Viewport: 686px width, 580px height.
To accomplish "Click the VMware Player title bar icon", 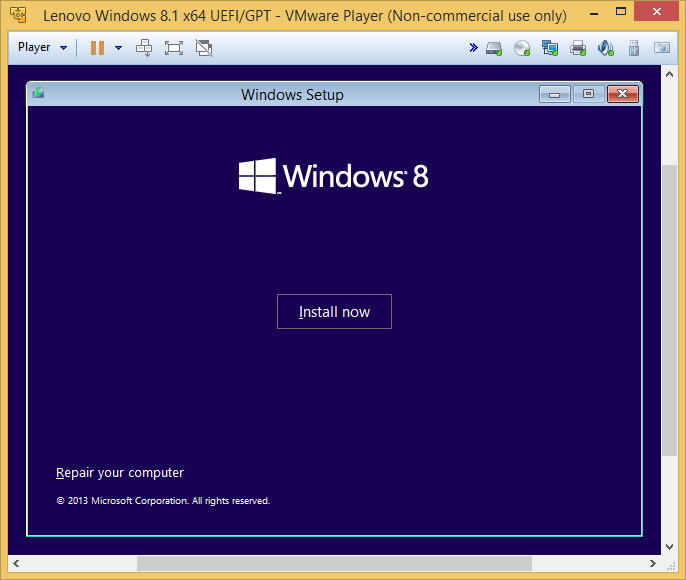I will click(x=18, y=14).
